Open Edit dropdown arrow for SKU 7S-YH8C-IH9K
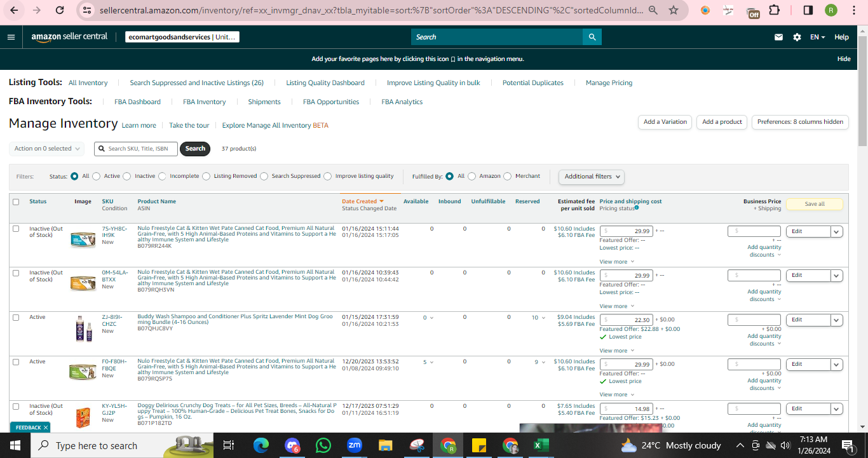 [x=837, y=232]
